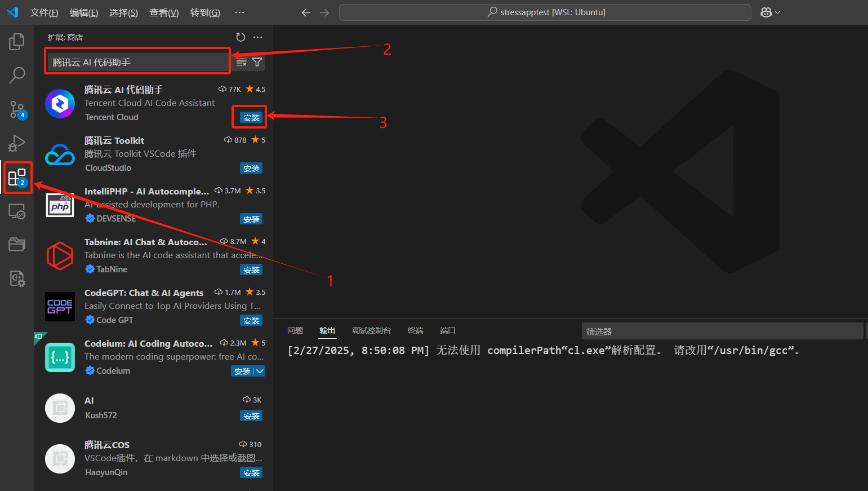868x491 pixels.
Task: Open extensions panel more actions menu
Action: click(258, 37)
